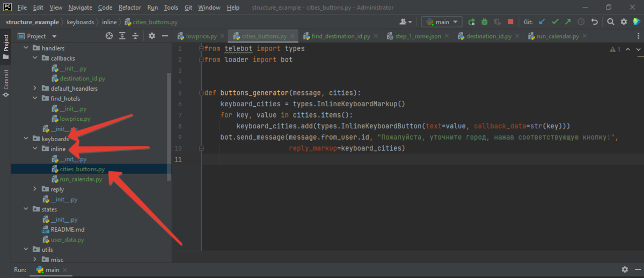Toggle the Project side tool window

coord(6,47)
